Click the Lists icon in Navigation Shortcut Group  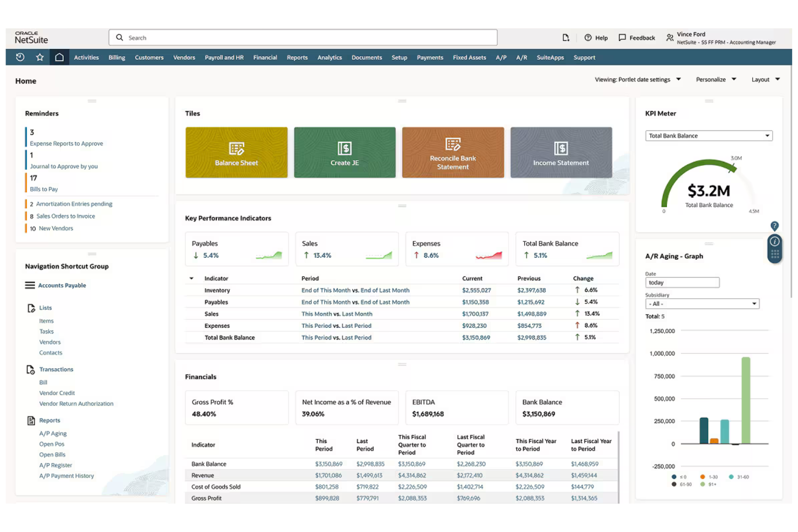pyautogui.click(x=31, y=308)
